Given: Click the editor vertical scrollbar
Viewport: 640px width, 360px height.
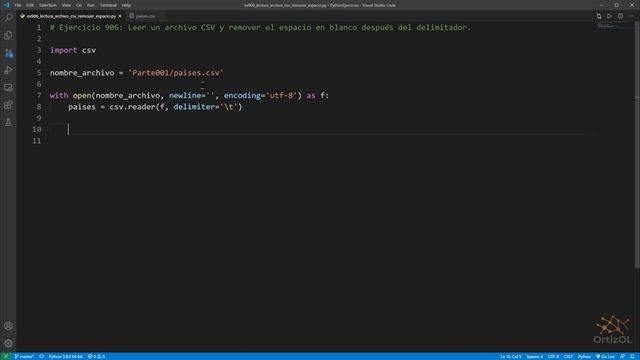Looking at the screenshot, I should [637, 145].
